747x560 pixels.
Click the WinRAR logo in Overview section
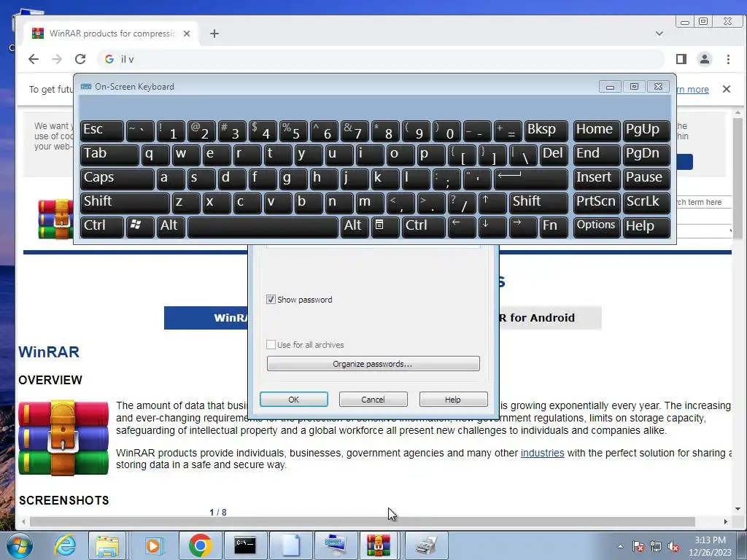point(63,438)
